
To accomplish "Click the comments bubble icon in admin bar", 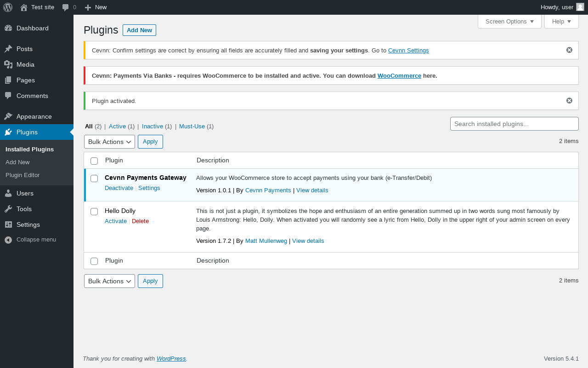I will (66, 7).
